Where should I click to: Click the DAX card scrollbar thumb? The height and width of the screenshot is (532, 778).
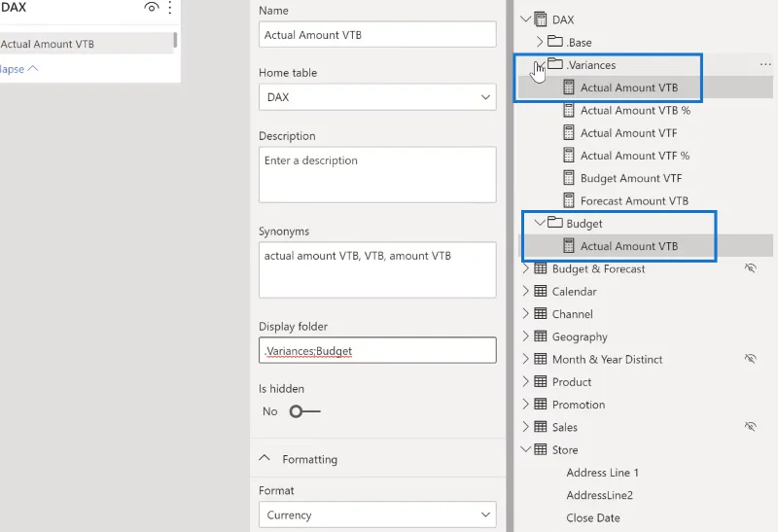coord(175,40)
